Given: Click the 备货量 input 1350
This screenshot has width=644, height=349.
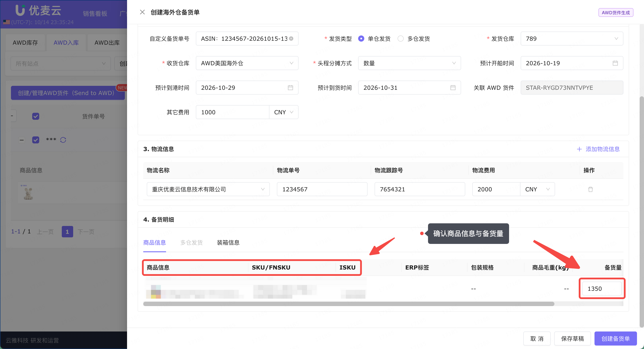Looking at the screenshot, I should [x=602, y=289].
